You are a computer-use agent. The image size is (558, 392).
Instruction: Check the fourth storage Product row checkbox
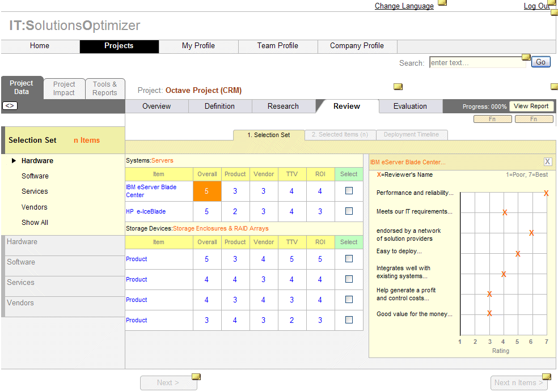tap(349, 320)
